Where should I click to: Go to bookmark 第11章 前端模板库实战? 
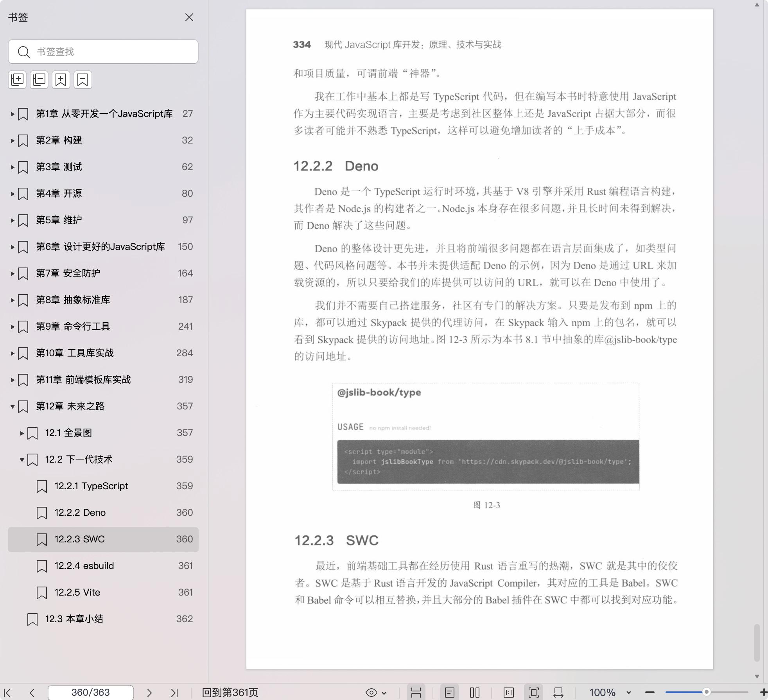(x=103, y=380)
